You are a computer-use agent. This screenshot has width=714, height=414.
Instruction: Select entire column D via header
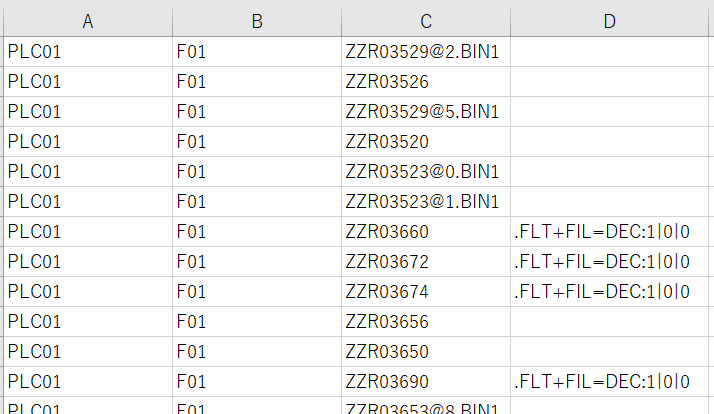click(610, 21)
